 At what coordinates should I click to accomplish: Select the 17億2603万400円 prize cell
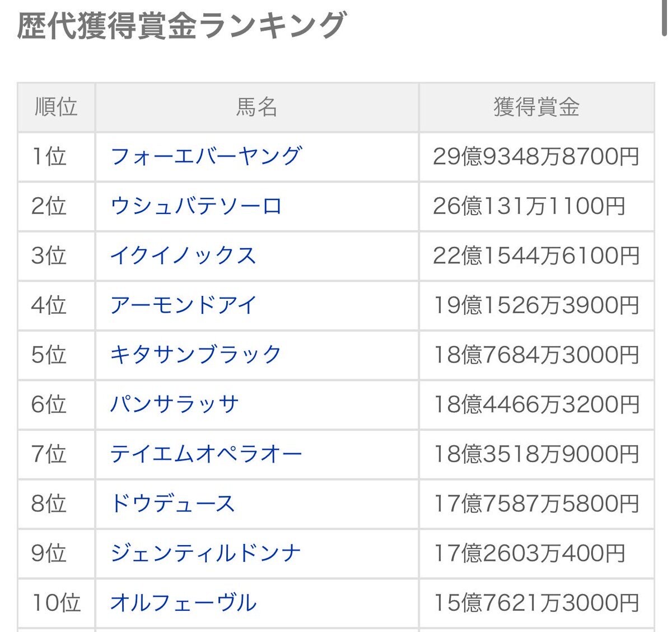pos(529,553)
